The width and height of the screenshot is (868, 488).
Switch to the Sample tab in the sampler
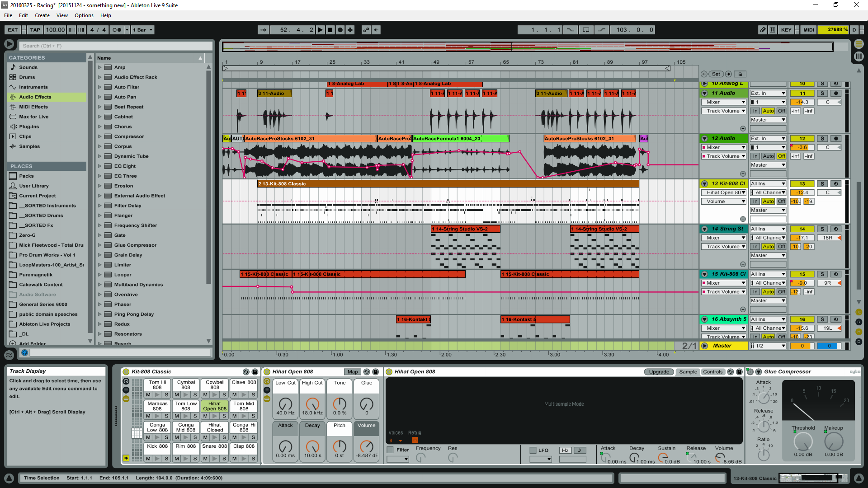[688, 372]
